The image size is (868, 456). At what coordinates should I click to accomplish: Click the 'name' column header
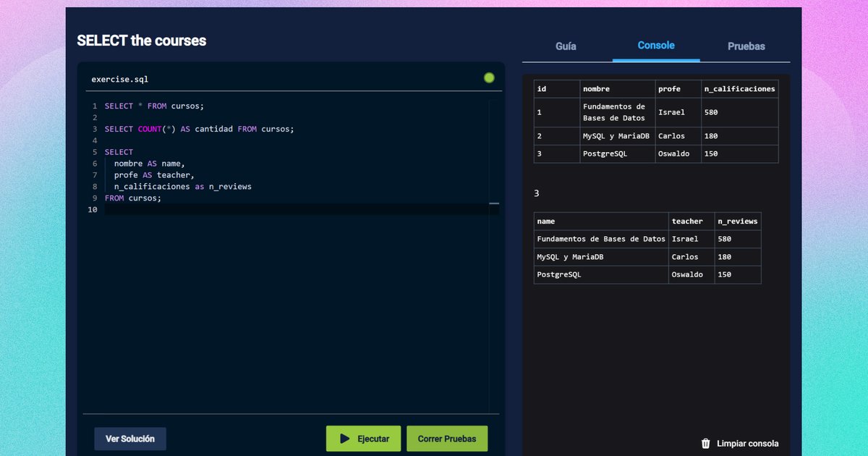601,221
